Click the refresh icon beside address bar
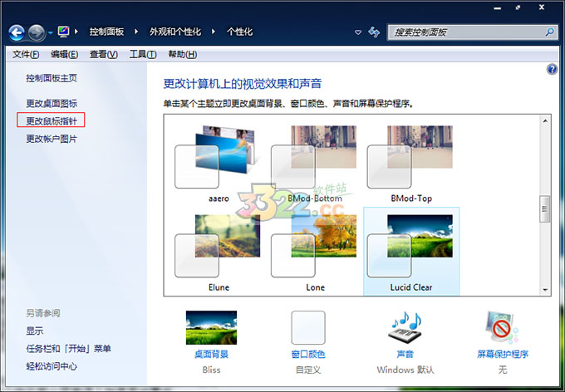565x392 pixels. click(374, 32)
